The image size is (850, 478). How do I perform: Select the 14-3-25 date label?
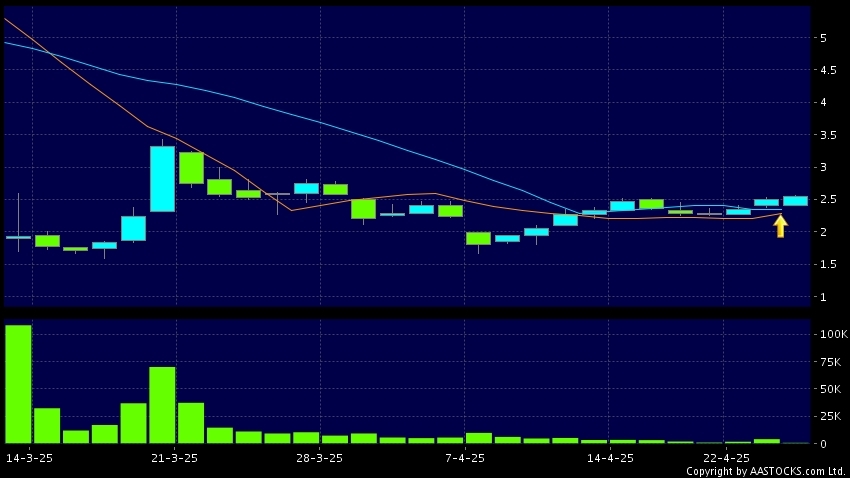click(x=29, y=458)
